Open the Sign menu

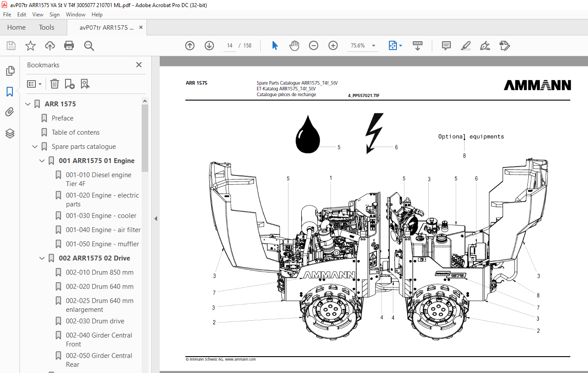click(x=54, y=15)
